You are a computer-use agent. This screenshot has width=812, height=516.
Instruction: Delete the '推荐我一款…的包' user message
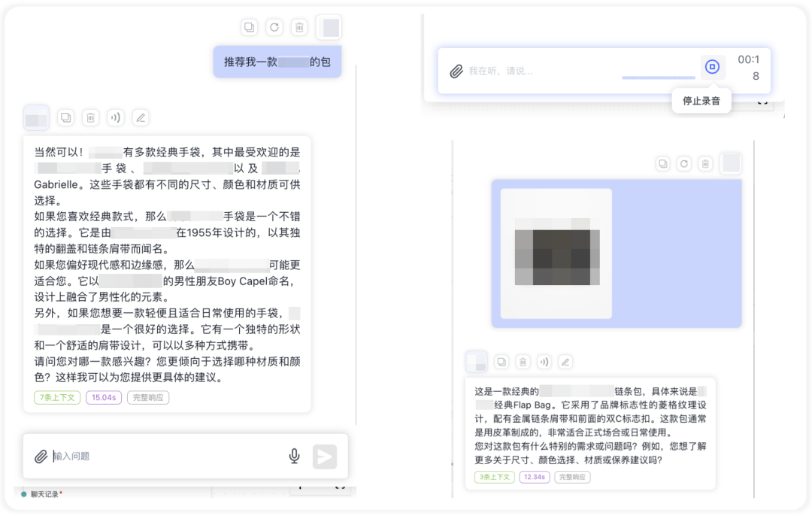[298, 27]
